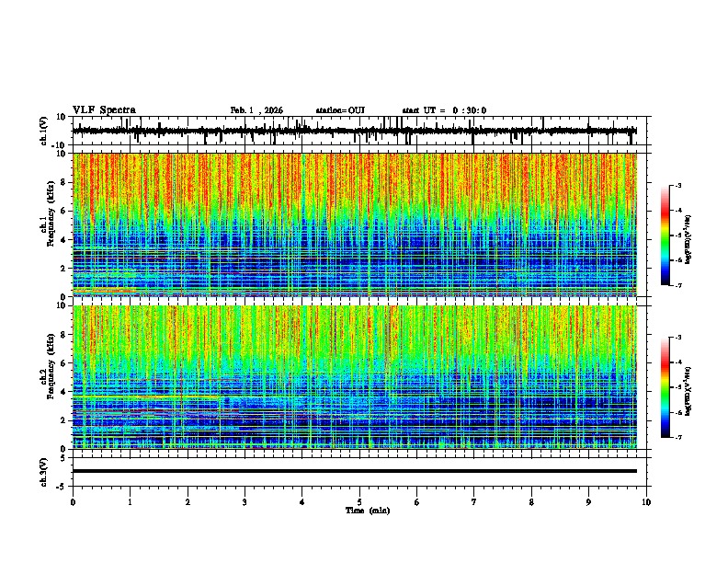Click the "ch.1(V)" waveform axis label
The height and width of the screenshot is (563, 728).
tap(44, 131)
